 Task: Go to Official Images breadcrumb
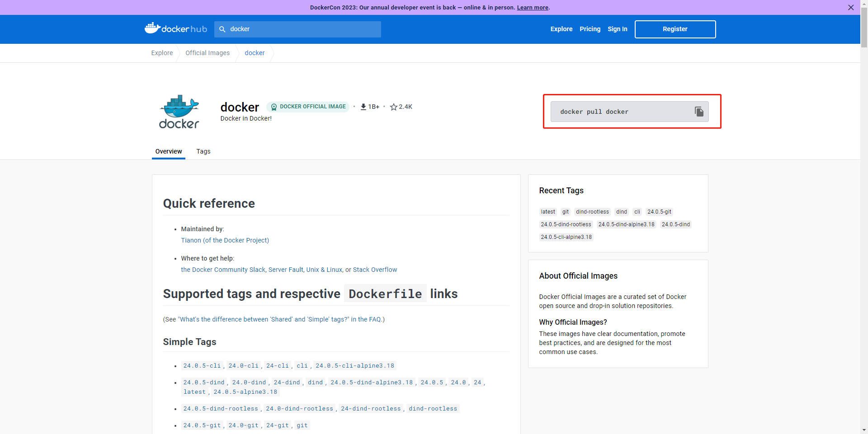point(208,53)
